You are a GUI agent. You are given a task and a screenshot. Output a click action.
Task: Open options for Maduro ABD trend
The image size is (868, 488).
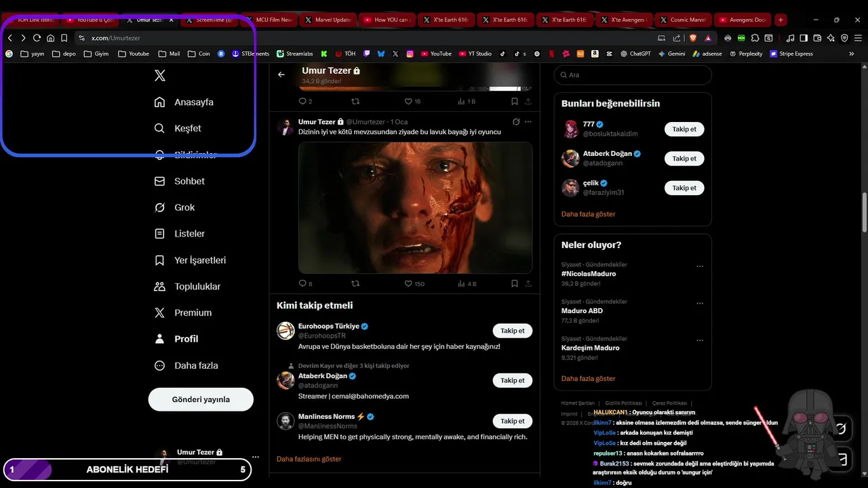(x=700, y=304)
